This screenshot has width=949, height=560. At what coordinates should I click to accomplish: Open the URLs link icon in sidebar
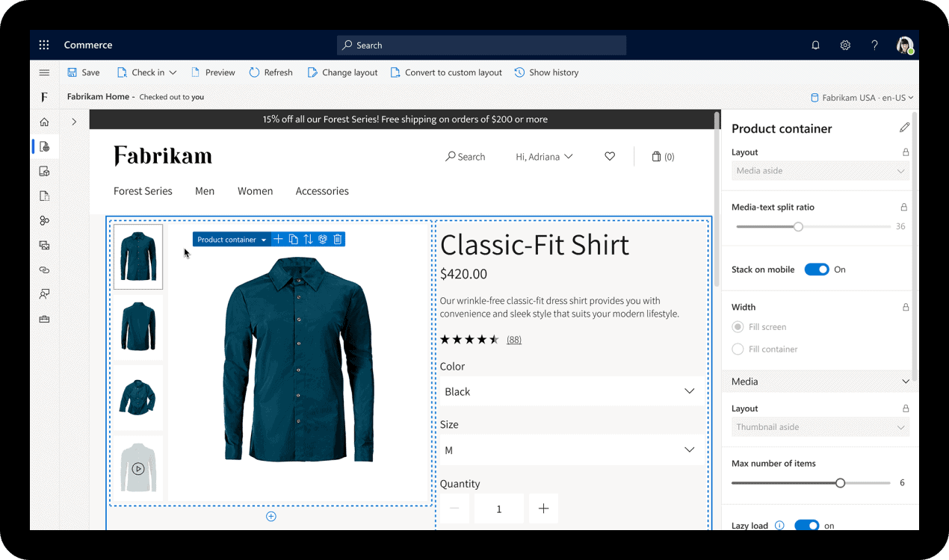click(x=44, y=270)
